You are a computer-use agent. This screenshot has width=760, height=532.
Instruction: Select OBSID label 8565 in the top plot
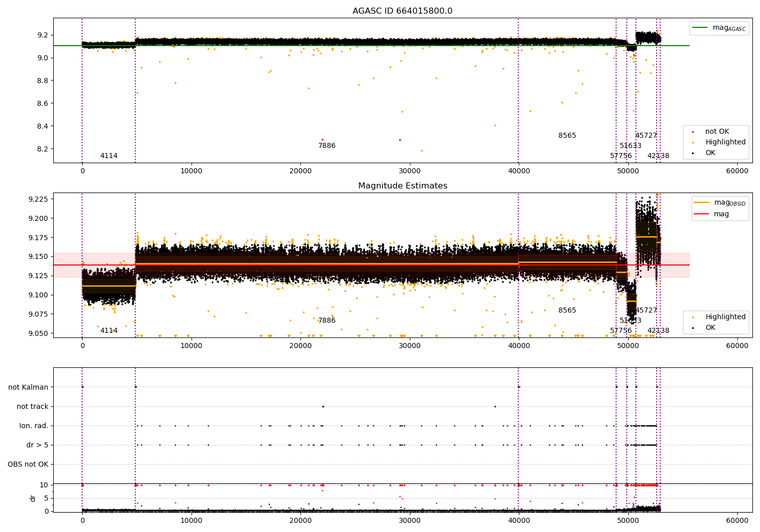(x=567, y=136)
